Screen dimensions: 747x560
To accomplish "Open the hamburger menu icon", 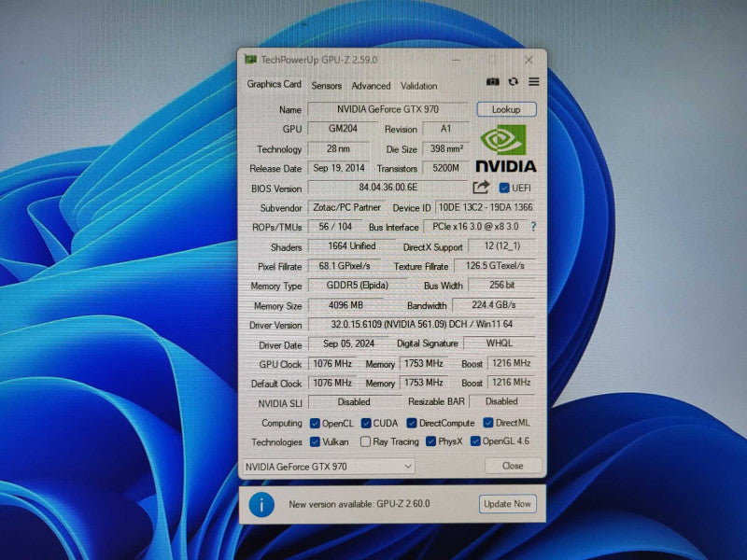I will pyautogui.click(x=534, y=82).
